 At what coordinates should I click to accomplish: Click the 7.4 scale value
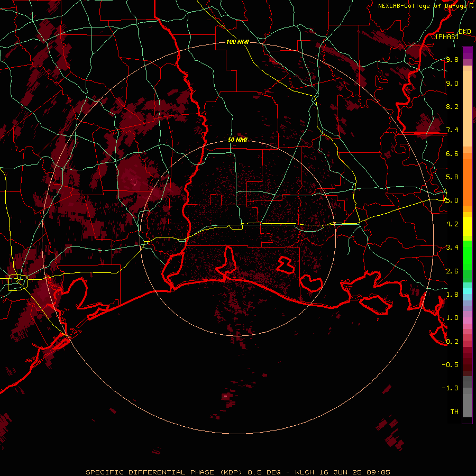(452, 130)
